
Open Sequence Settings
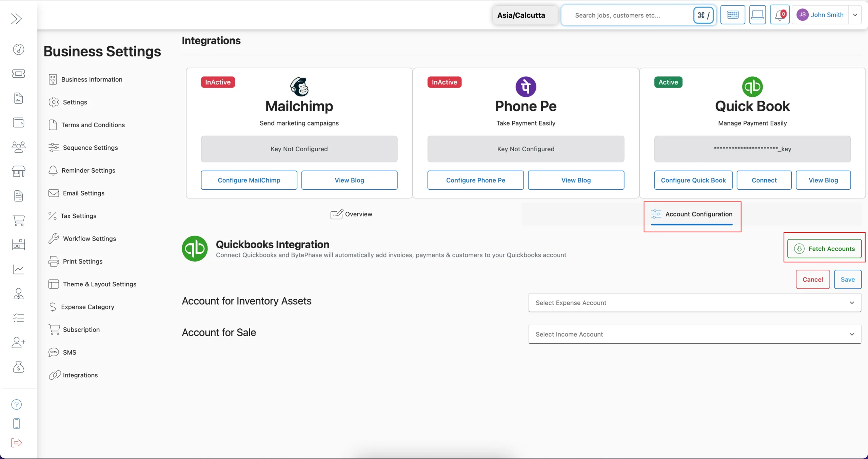click(x=83, y=148)
